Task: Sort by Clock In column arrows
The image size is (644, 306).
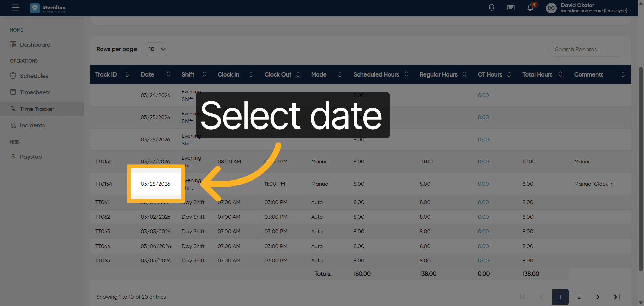Action: click(251, 74)
